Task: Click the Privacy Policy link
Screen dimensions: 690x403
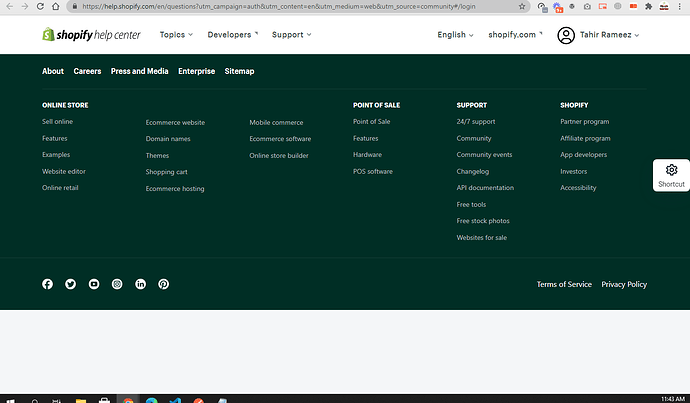Action: 624,284
